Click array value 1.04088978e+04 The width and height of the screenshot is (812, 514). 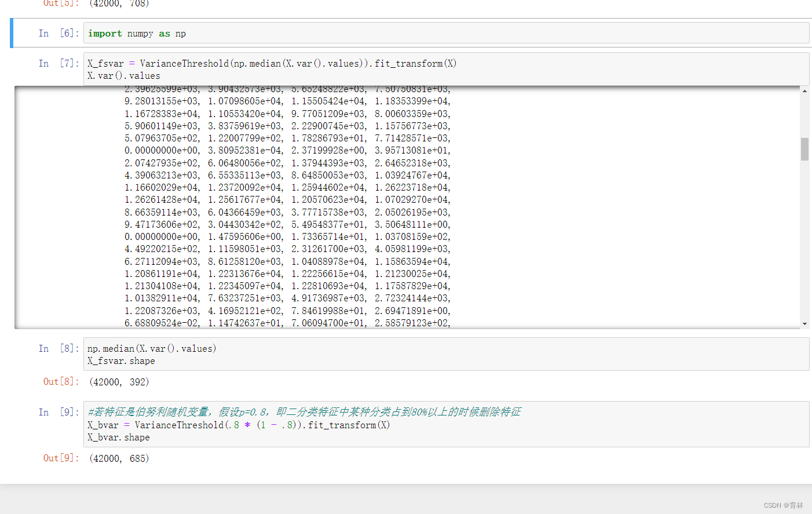328,261
